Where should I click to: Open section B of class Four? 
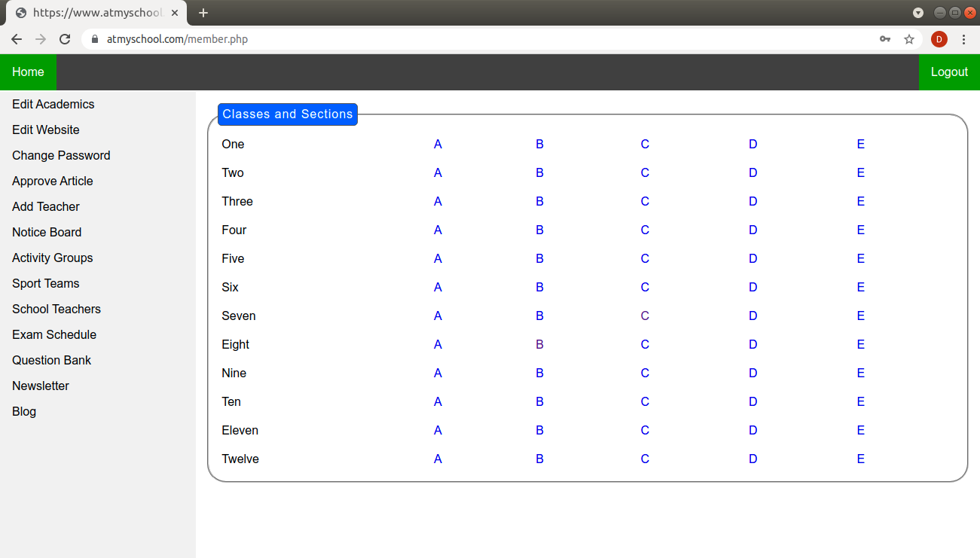coord(539,230)
